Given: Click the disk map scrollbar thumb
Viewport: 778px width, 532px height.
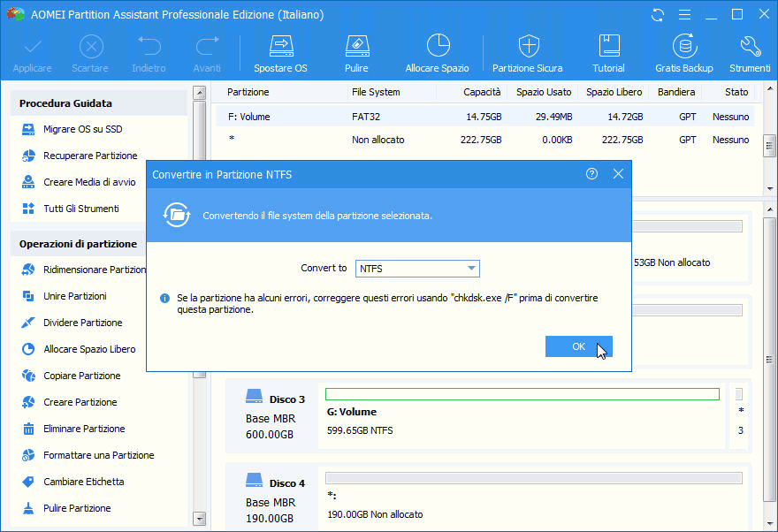Looking at the screenshot, I should tap(769, 360).
